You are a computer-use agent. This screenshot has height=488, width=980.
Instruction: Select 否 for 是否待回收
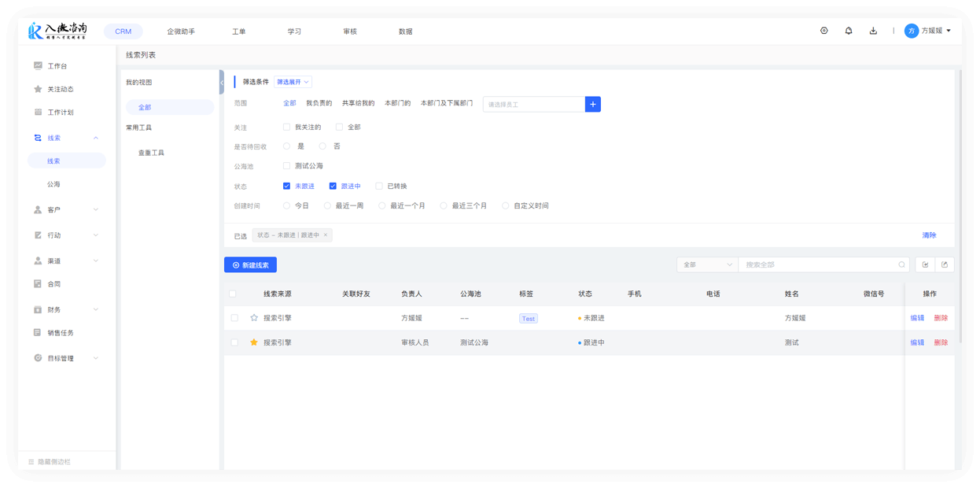322,146
